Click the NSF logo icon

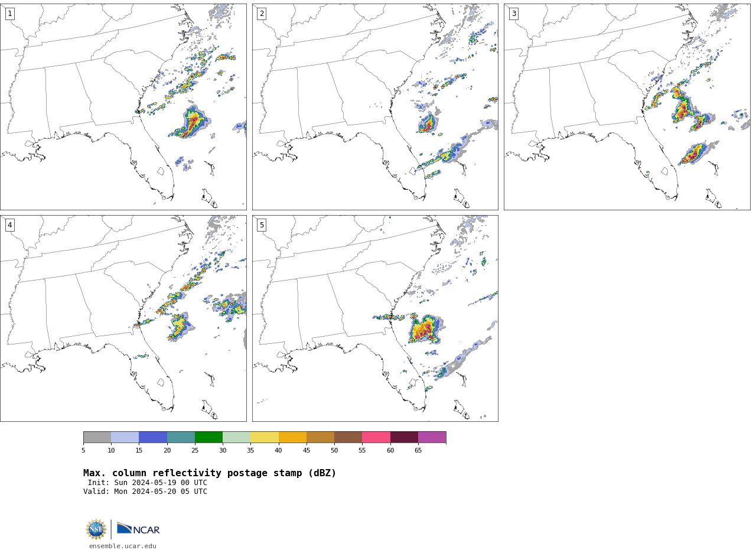click(96, 529)
